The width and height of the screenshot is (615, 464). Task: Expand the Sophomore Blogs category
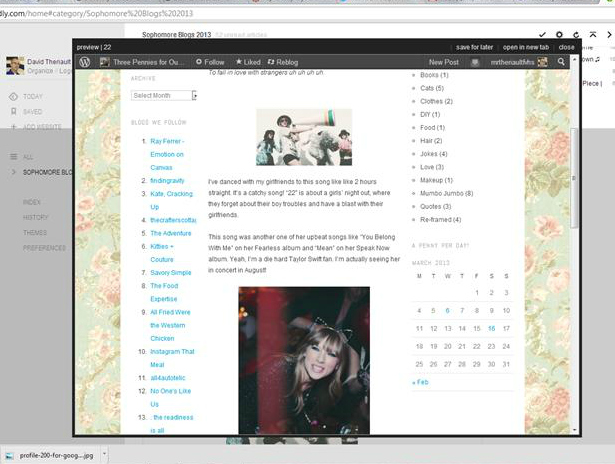click(x=12, y=172)
